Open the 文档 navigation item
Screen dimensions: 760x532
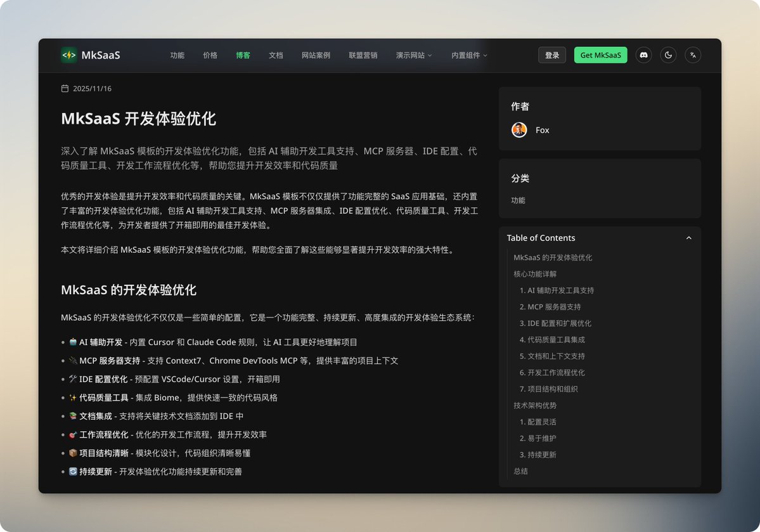(276, 55)
